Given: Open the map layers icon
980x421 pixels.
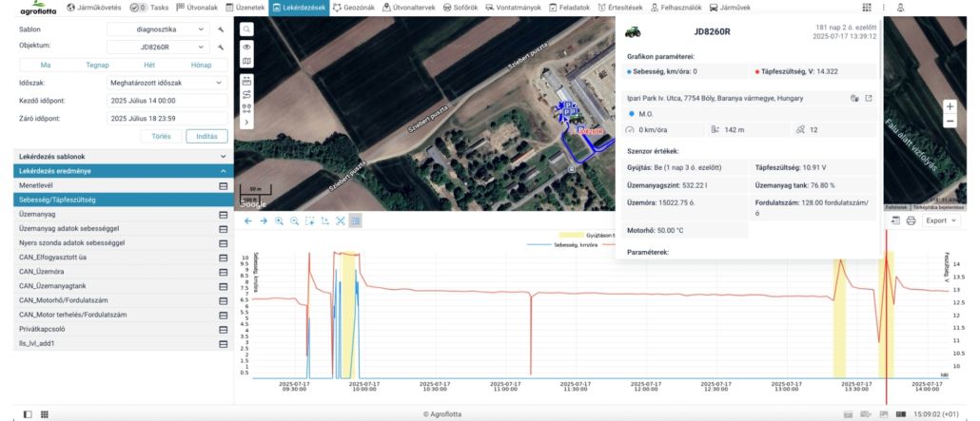Looking at the screenshot, I should (x=246, y=62).
